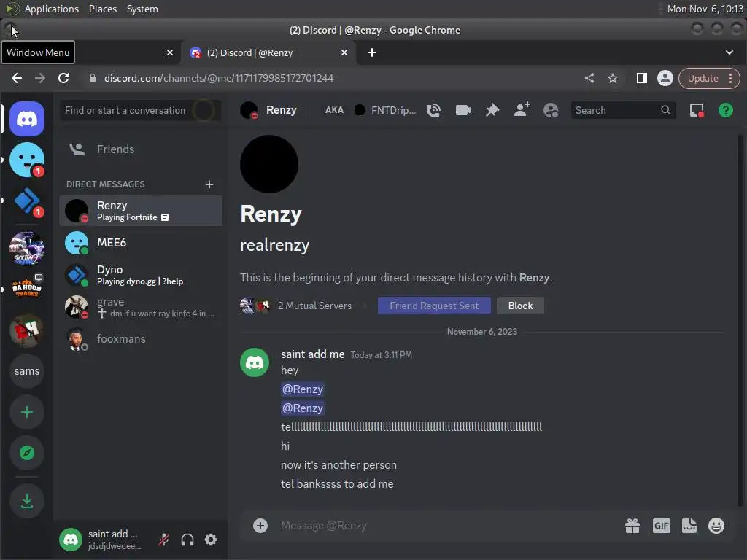Image resolution: width=747 pixels, height=560 pixels.
Task: Open MEE6 server icon in sidebar
Action: (27, 160)
